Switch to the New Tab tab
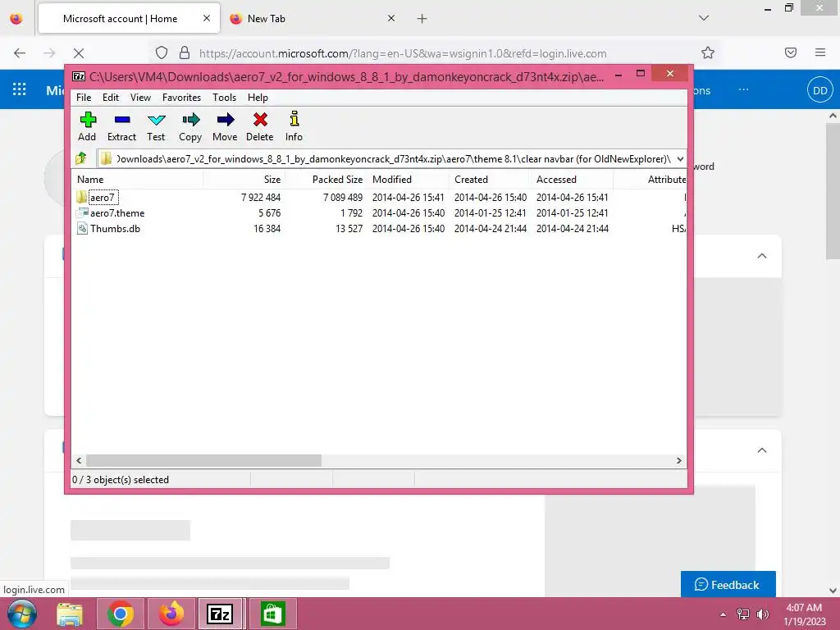The width and height of the screenshot is (840, 630). (313, 19)
